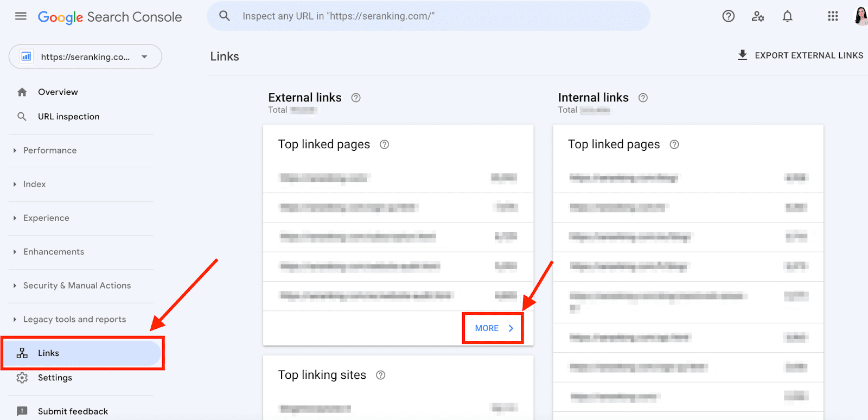Show help for External links heading

click(356, 98)
